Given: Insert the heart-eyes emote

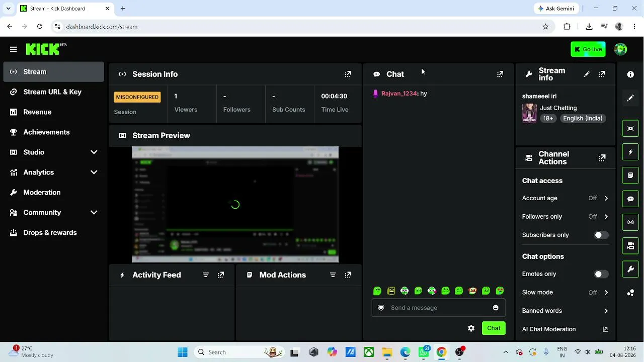Looking at the screenshot, I should [500, 291].
